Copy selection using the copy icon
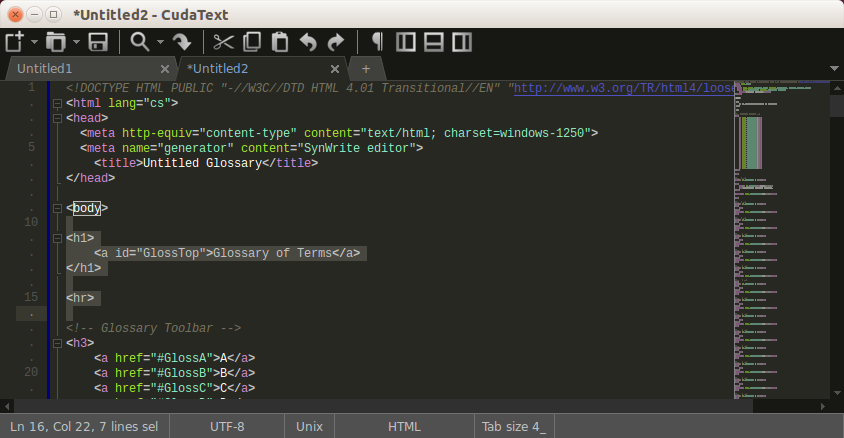The width and height of the screenshot is (844, 438). (x=252, y=42)
